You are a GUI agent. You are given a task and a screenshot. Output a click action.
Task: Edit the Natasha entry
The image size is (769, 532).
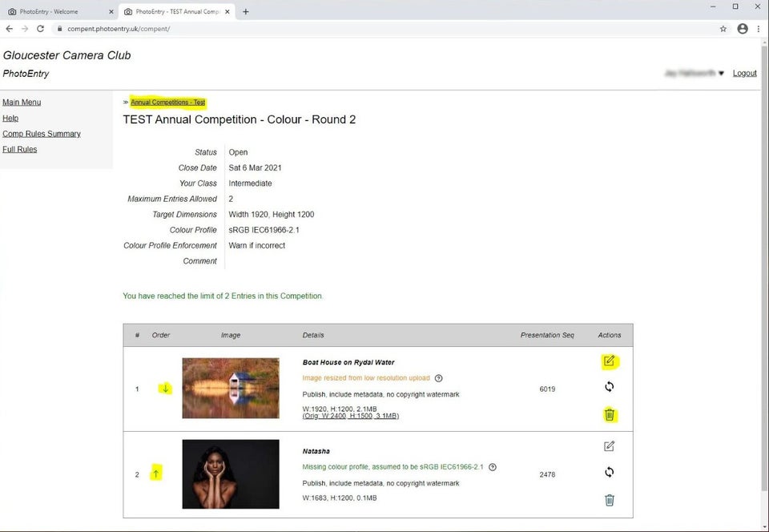[x=609, y=446]
